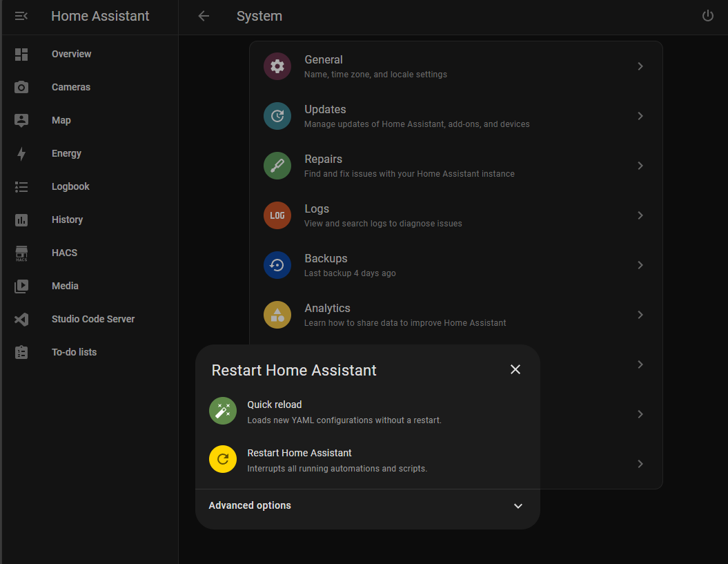Open the Logs settings icon
The height and width of the screenshot is (564, 728).
(277, 215)
